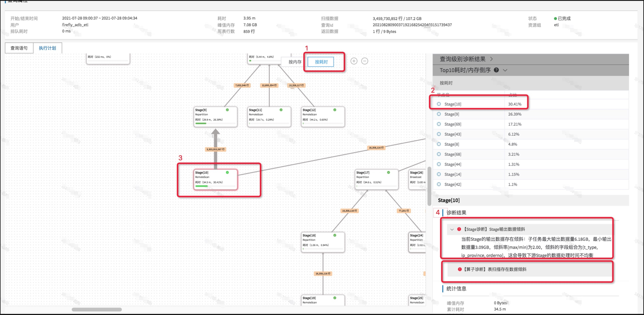This screenshot has height=315, width=644.
Task: Select Stage[10] RemoteScan node in graph
Action: coord(215,179)
